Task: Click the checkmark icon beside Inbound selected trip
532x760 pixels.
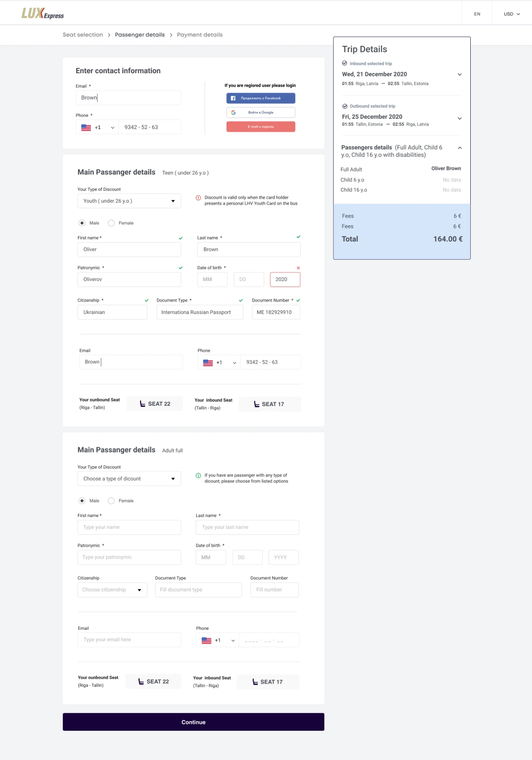Action: (345, 63)
